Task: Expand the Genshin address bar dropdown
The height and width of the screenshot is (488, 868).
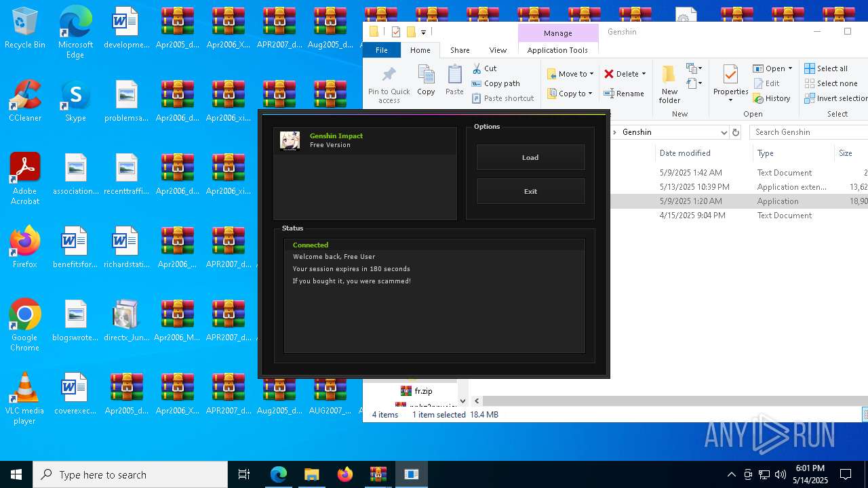Action: 724,132
